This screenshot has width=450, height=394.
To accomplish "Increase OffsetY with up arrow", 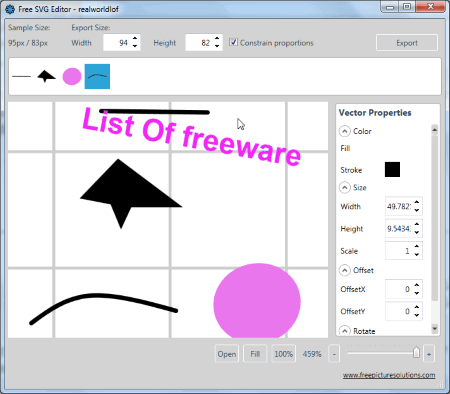I will click(x=417, y=307).
